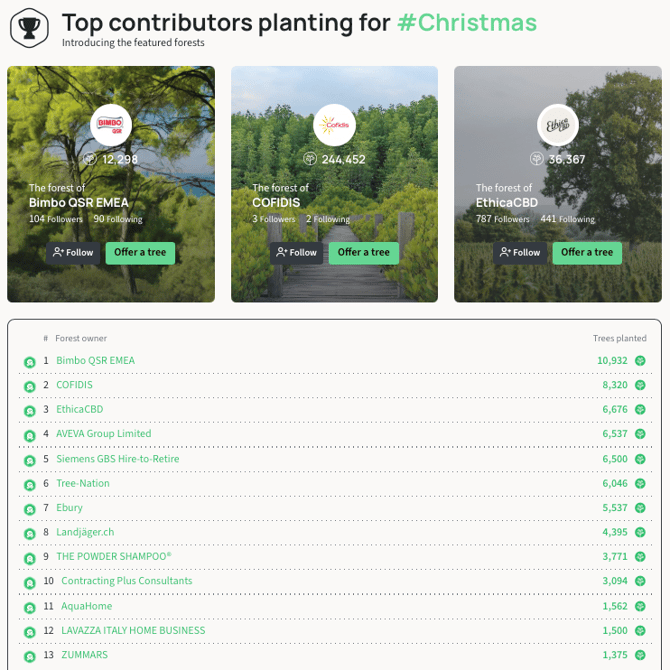The width and height of the screenshot is (670, 670).
Task: Open the #Christmas hashtag link
Action: pos(467,23)
